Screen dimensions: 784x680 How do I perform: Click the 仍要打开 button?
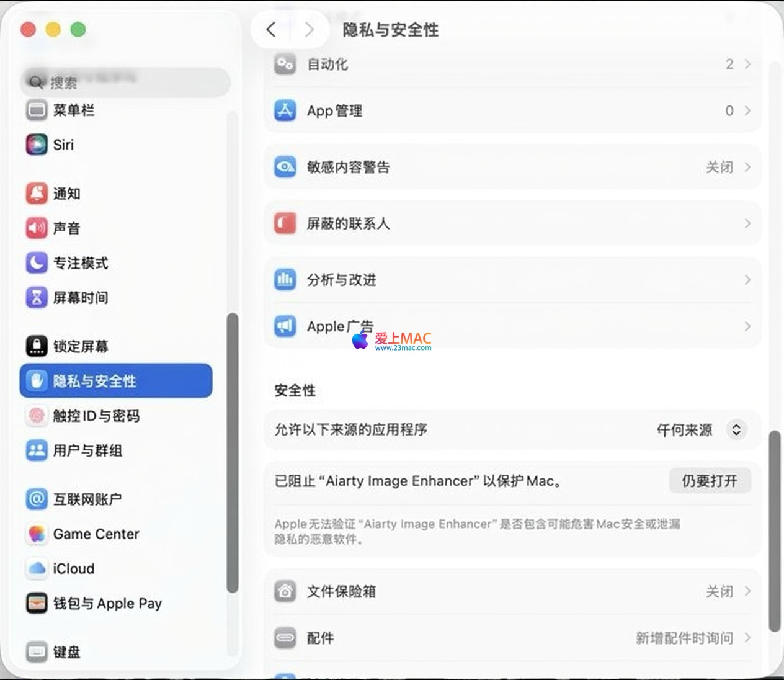pos(710,481)
